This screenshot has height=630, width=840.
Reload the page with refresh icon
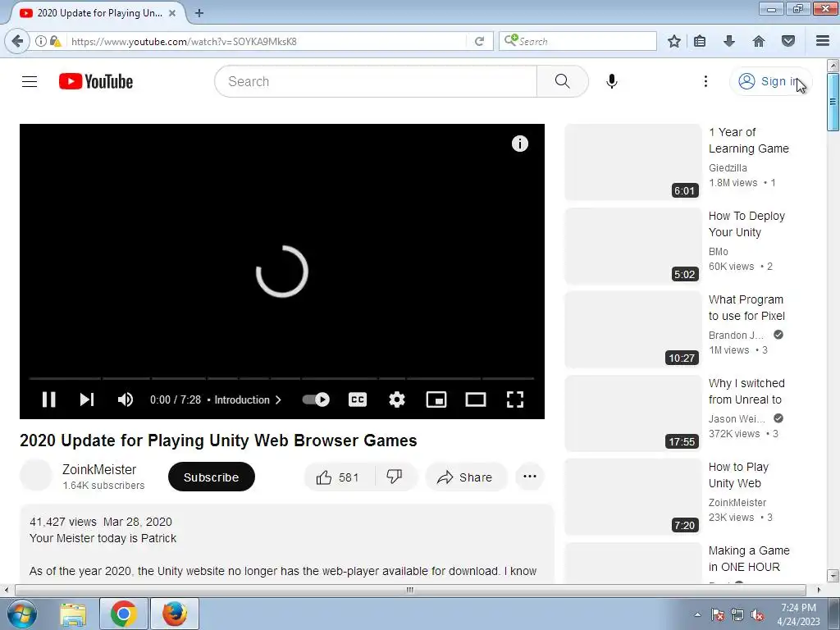point(479,41)
